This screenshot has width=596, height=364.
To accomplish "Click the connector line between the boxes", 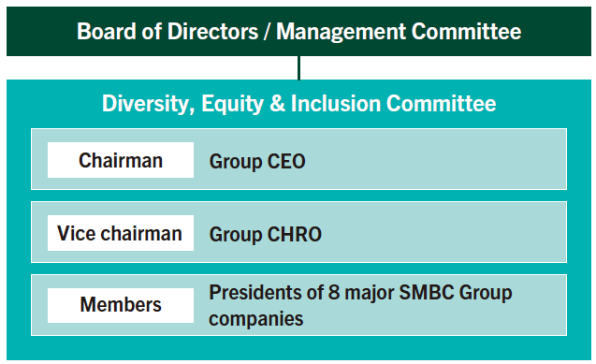I will (298, 68).
